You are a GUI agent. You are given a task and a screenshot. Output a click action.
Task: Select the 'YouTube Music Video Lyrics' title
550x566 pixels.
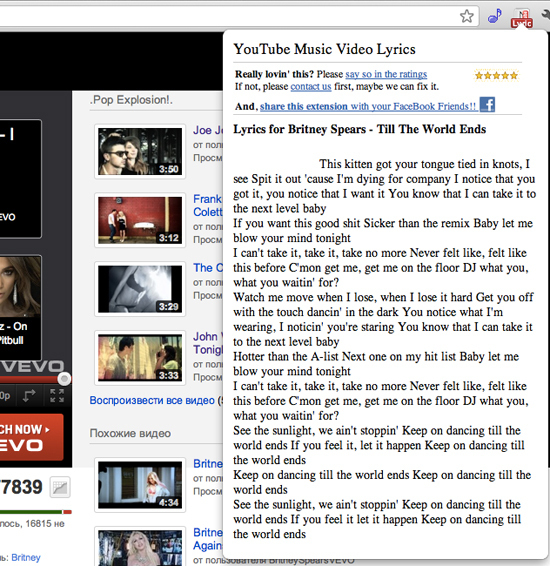324,49
